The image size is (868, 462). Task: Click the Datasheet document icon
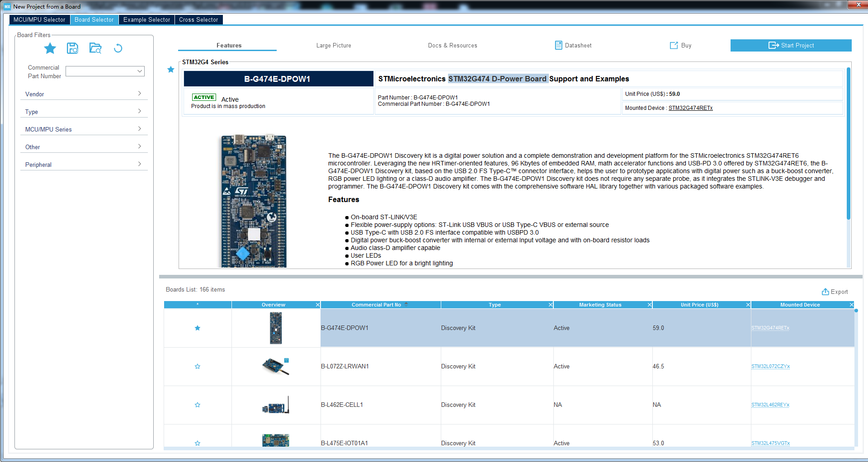(558, 45)
